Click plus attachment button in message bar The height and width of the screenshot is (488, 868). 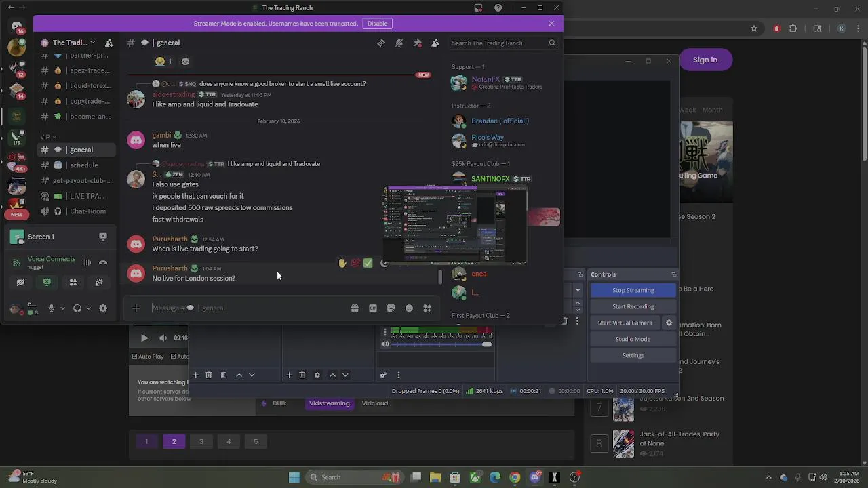tap(136, 308)
